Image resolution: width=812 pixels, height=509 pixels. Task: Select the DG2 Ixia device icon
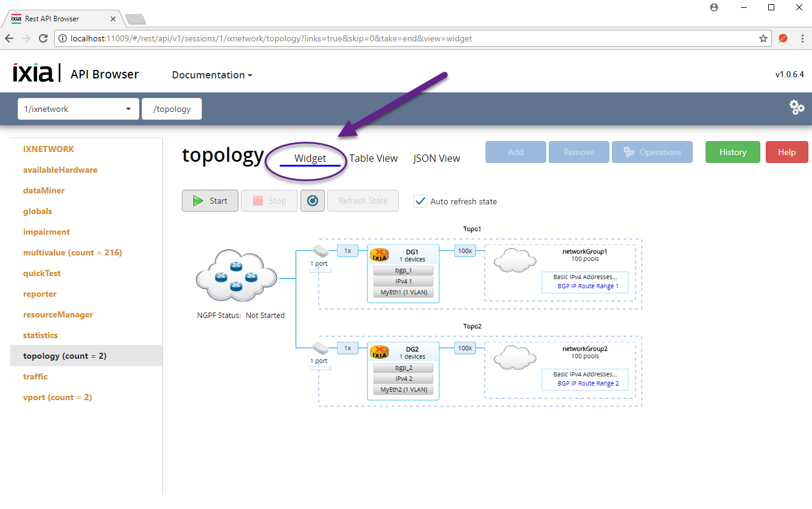pyautogui.click(x=380, y=353)
